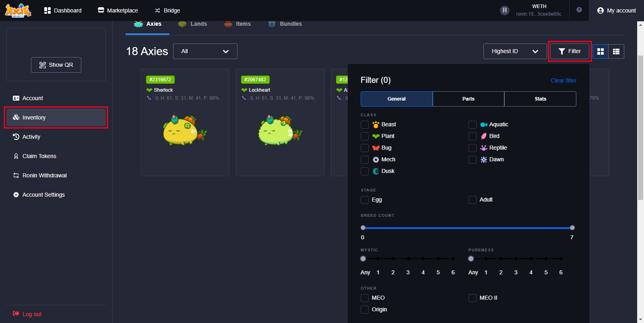Check the Plant class checkbox
This screenshot has width=644, height=323.
point(365,136)
